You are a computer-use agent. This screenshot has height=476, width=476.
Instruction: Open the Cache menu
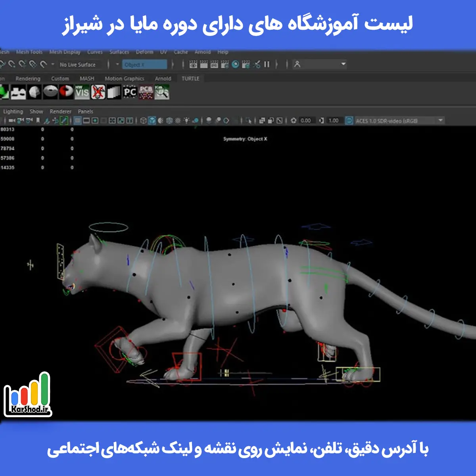181,52
